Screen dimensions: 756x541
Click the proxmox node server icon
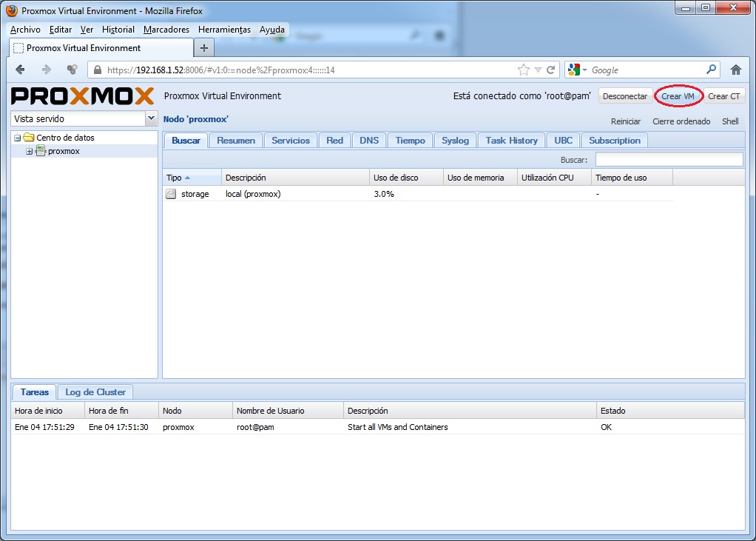(x=41, y=151)
